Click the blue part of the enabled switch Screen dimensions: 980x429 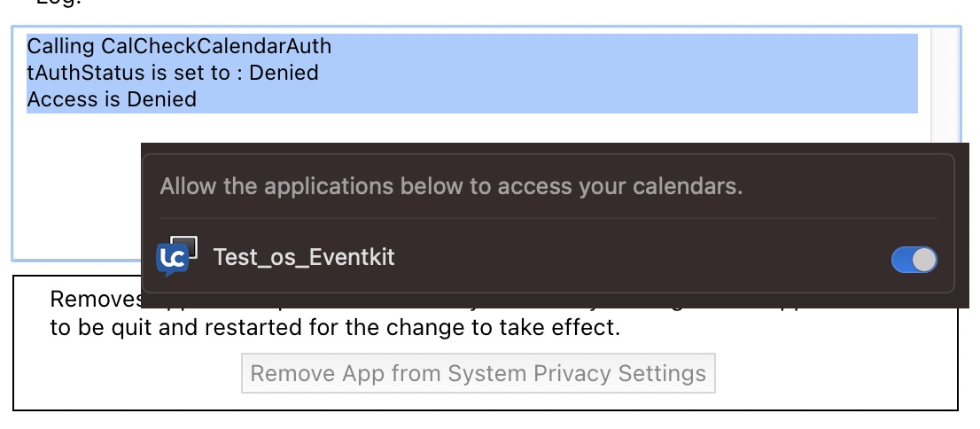coord(902,259)
